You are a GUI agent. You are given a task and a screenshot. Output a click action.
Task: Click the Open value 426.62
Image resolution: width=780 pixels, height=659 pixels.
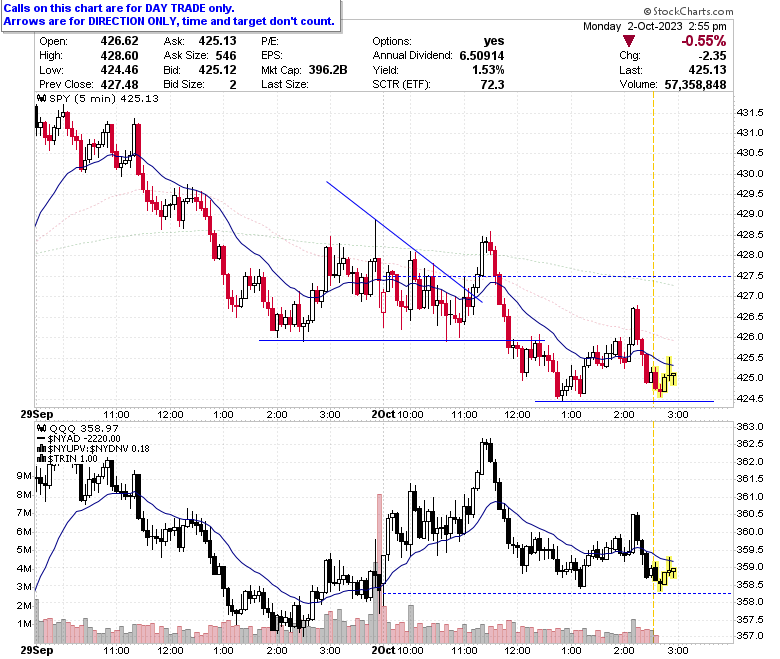[x=119, y=41]
